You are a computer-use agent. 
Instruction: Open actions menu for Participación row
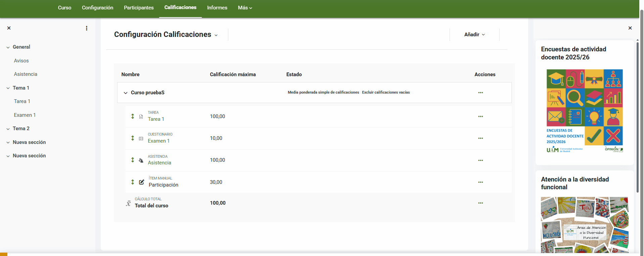480,182
